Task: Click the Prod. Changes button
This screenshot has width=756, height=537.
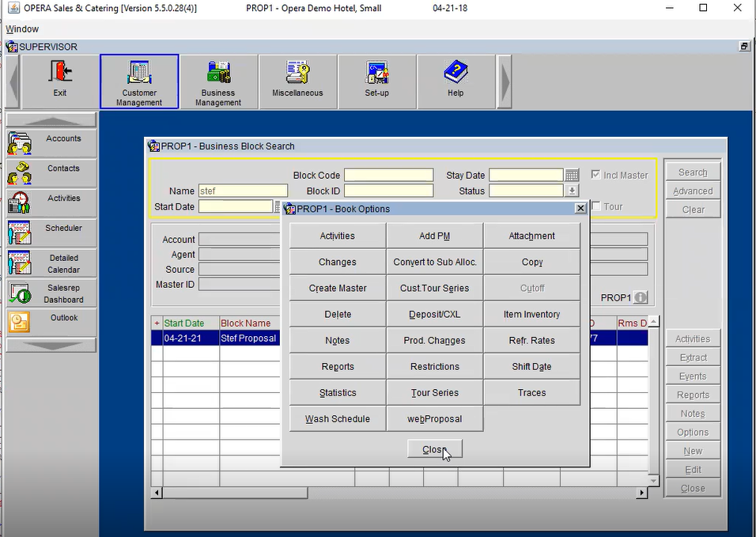Action: 434,340
